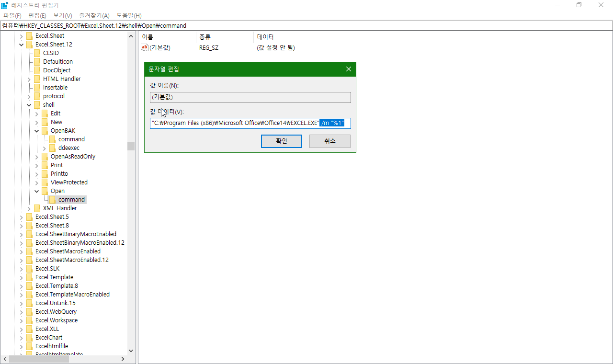Click the 값 데이터 input field

(250, 123)
